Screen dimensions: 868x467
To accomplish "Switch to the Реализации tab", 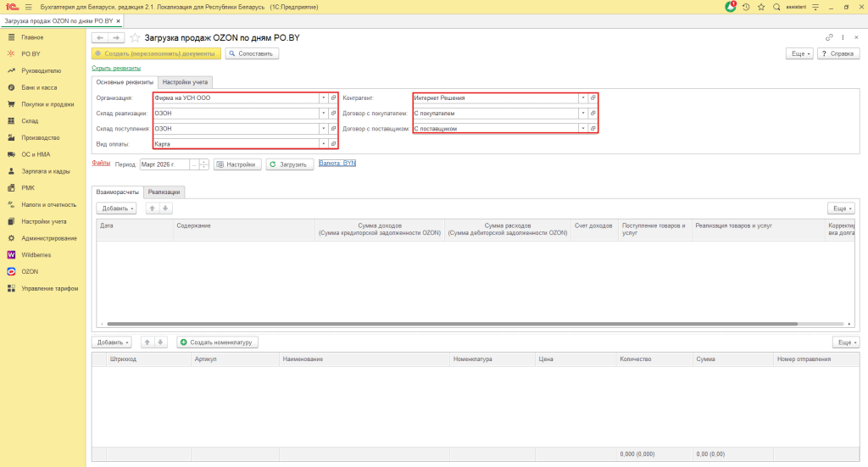I will tap(164, 192).
